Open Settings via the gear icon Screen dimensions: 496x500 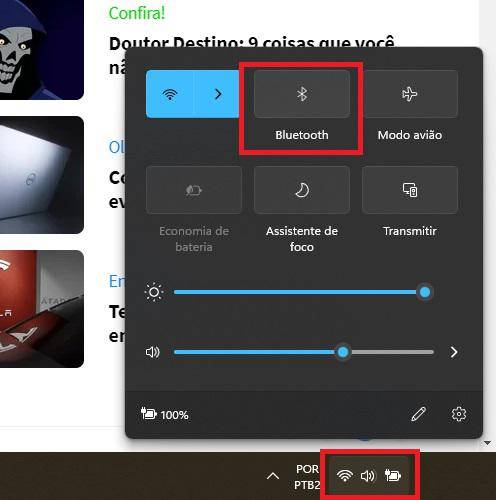click(x=459, y=414)
